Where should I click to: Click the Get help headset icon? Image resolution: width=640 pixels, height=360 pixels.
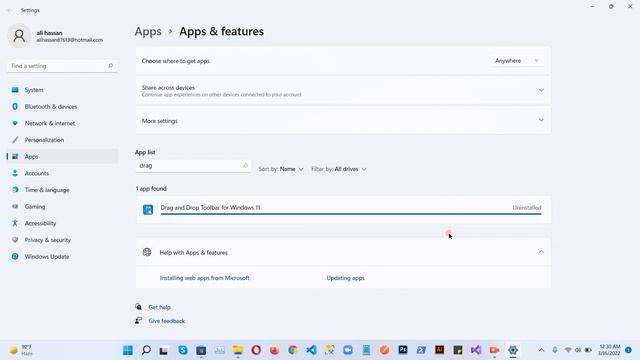138,307
